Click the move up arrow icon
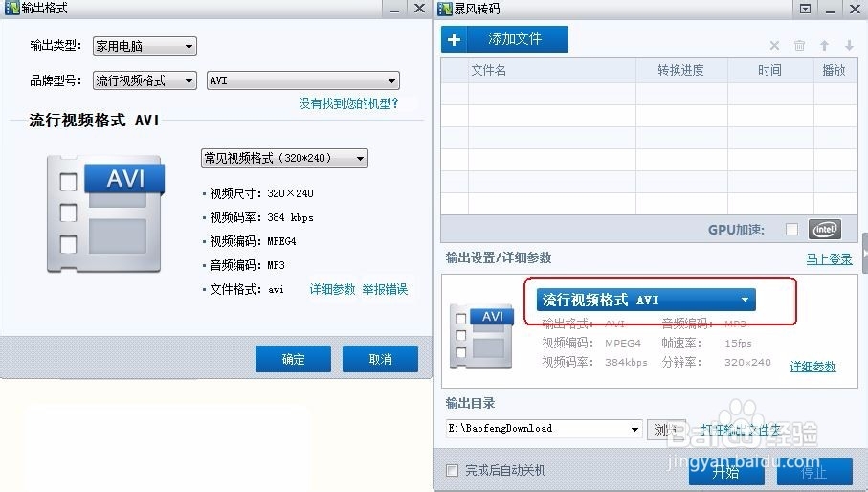This screenshot has width=868, height=492. [x=824, y=45]
